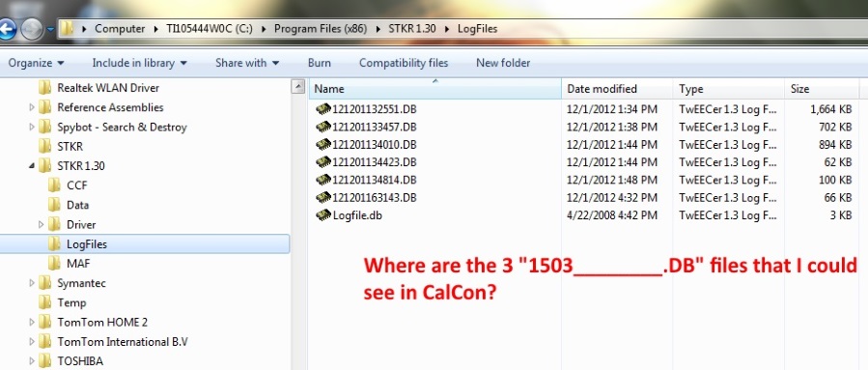Open the Include in library dropdown
868x370 pixels.
[x=139, y=63]
